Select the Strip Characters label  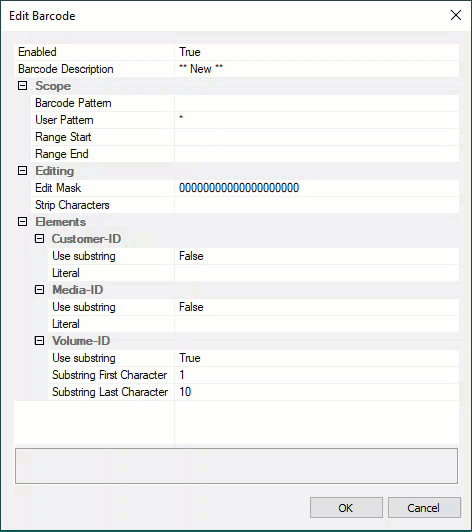pos(72,205)
